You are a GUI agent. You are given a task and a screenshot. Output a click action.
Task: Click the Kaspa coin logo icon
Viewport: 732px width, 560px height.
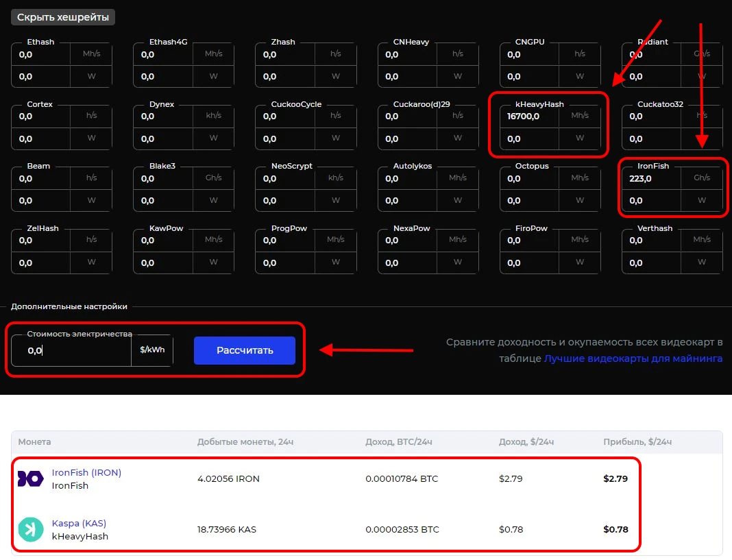pos(30,530)
